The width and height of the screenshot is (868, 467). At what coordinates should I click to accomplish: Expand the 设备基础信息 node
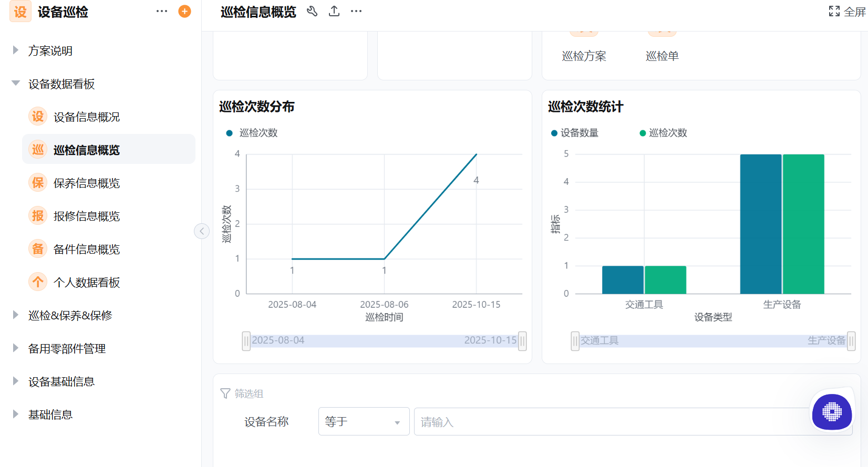pos(16,381)
